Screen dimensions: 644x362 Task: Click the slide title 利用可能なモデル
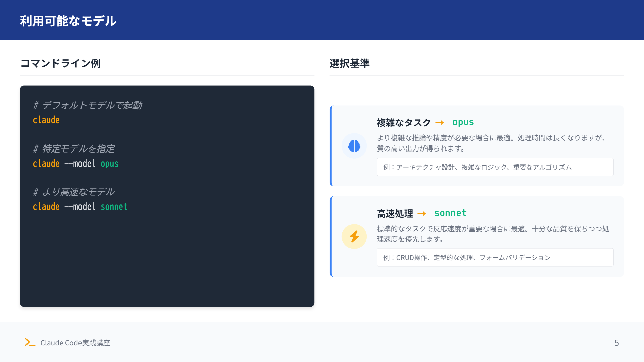[68, 21]
